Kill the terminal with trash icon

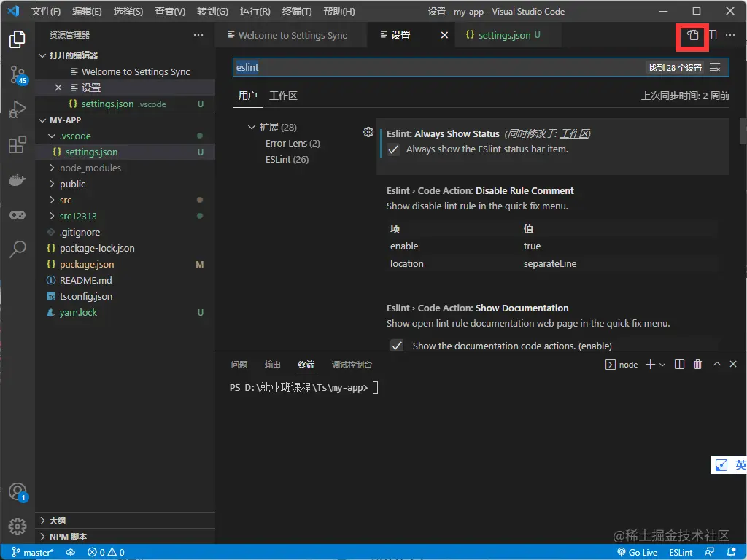(x=697, y=365)
